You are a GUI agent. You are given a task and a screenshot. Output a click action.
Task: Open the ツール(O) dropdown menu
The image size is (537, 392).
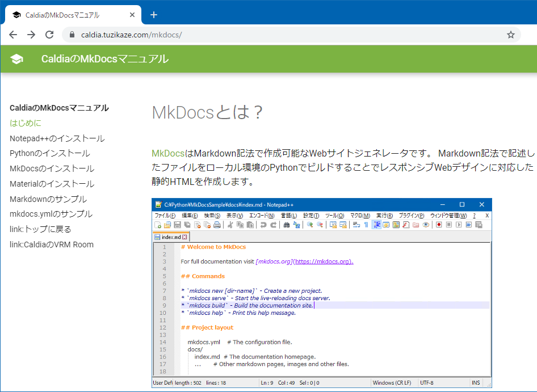pos(334,216)
